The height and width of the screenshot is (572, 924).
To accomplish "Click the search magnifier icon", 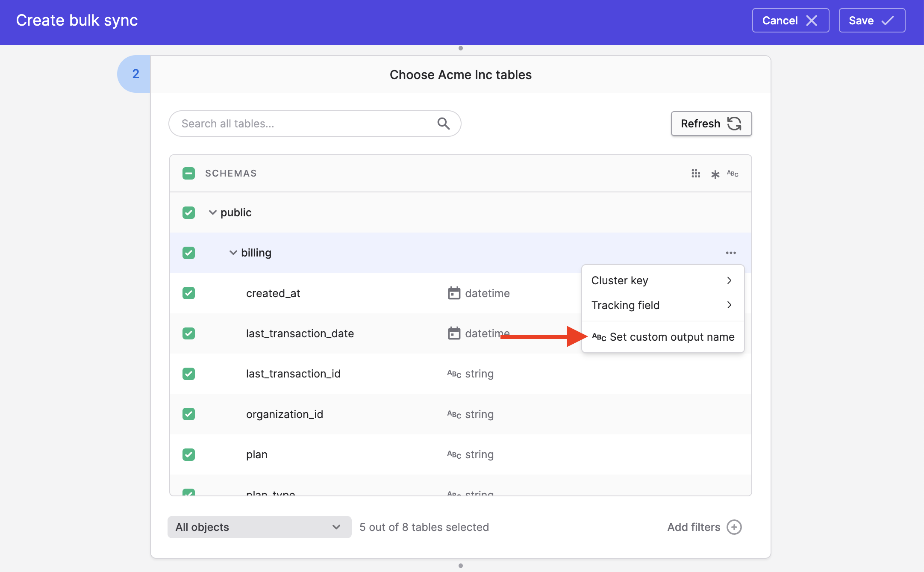I will point(443,124).
